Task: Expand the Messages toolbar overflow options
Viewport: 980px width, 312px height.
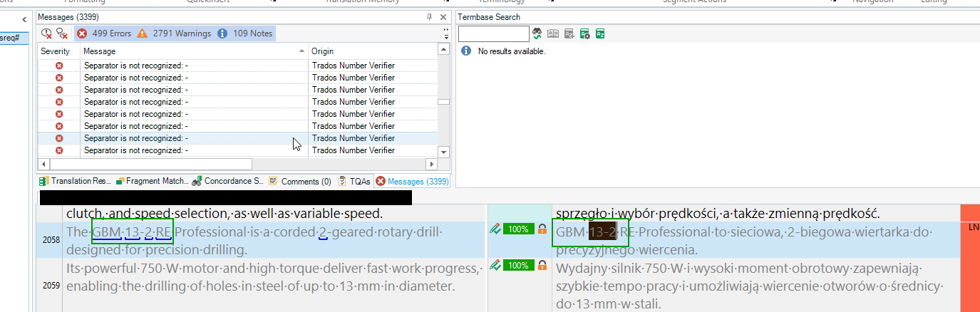Action: [x=446, y=33]
